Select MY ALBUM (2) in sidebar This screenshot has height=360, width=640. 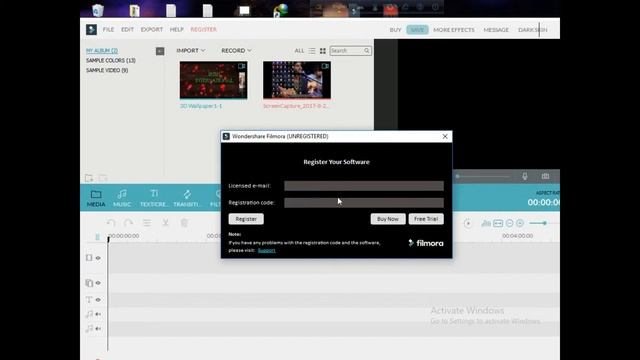point(102,51)
